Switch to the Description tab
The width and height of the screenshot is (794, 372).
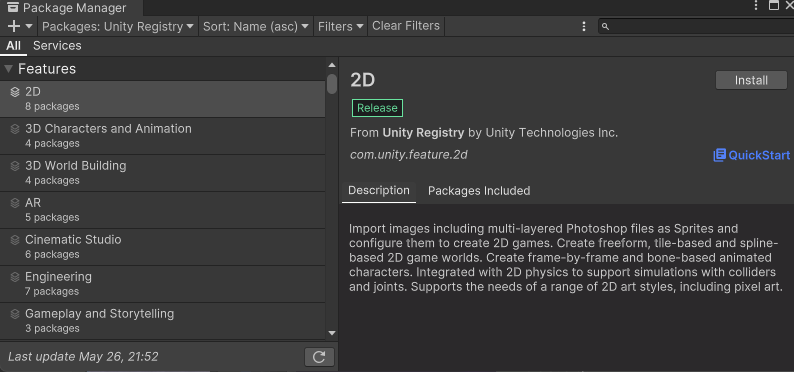click(379, 191)
